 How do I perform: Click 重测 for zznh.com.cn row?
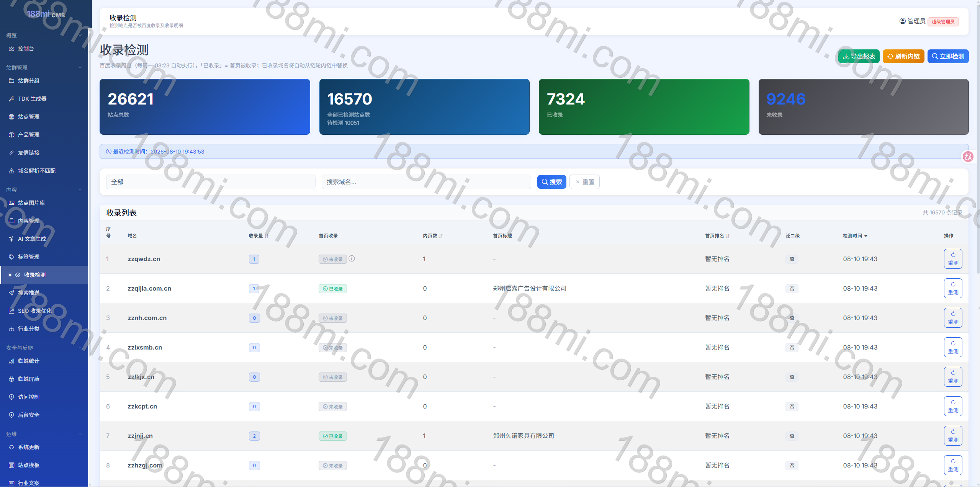(x=953, y=318)
